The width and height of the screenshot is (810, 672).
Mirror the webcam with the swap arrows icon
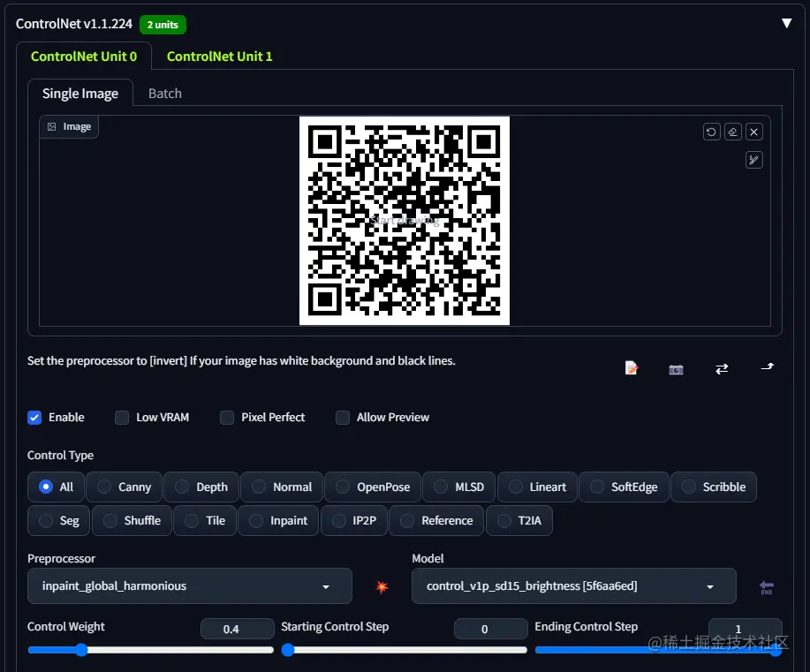tap(722, 369)
